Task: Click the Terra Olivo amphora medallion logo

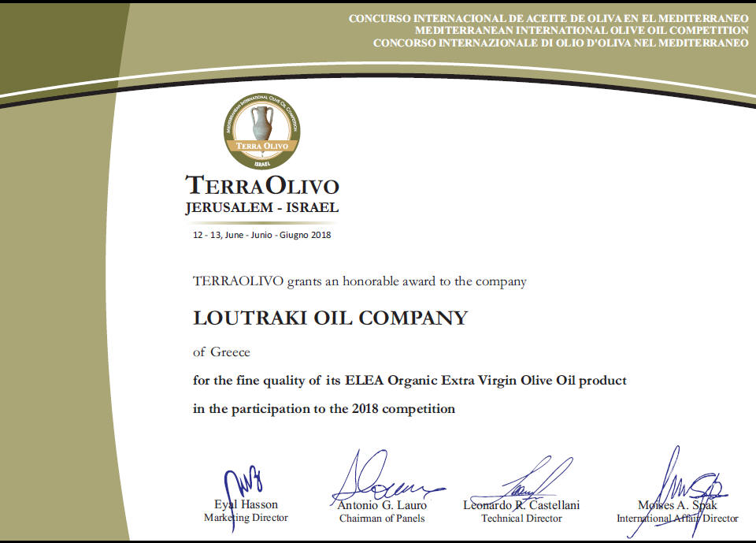Action: click(261, 132)
